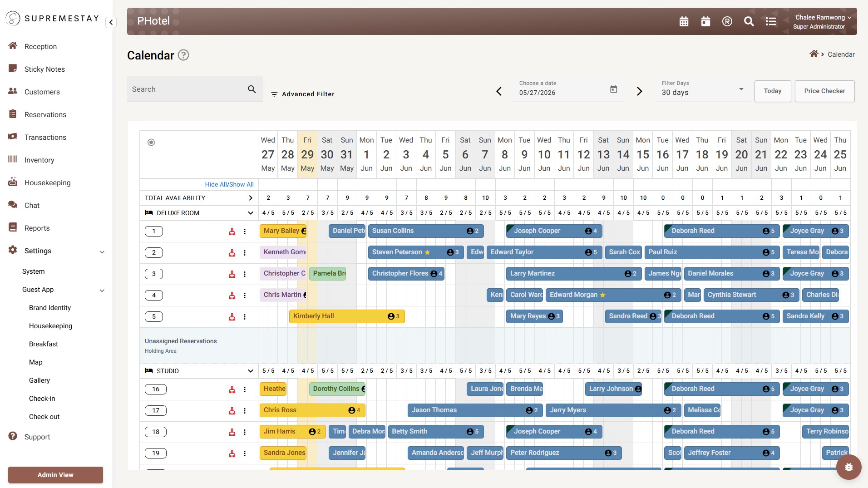868x488 pixels.
Task: Click the Today button
Action: 772,91
